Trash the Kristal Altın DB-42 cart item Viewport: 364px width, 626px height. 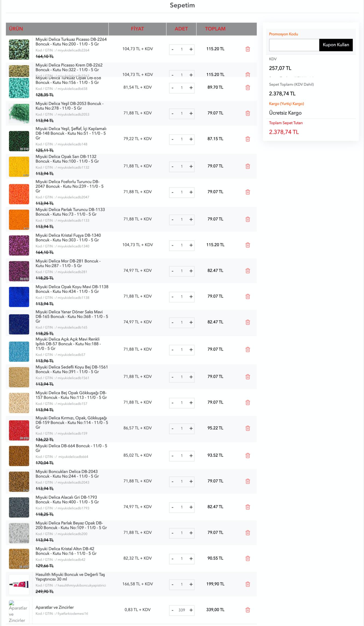[248, 558]
